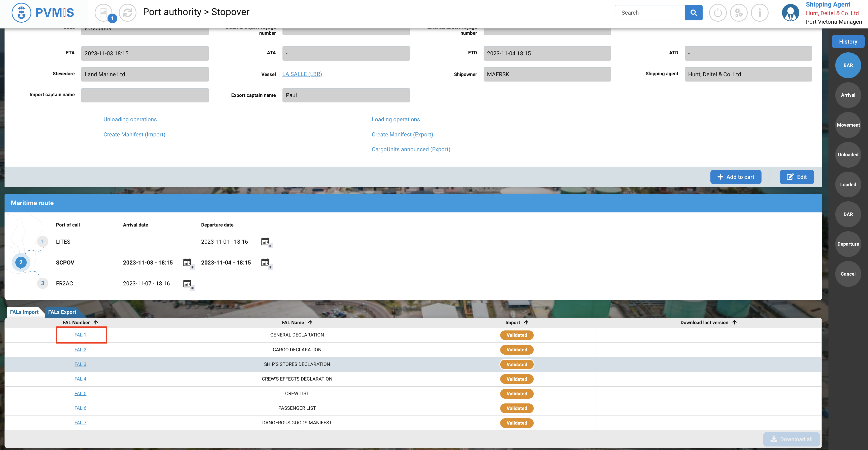
Task: Click the cart document icon with badge
Action: [x=104, y=13]
